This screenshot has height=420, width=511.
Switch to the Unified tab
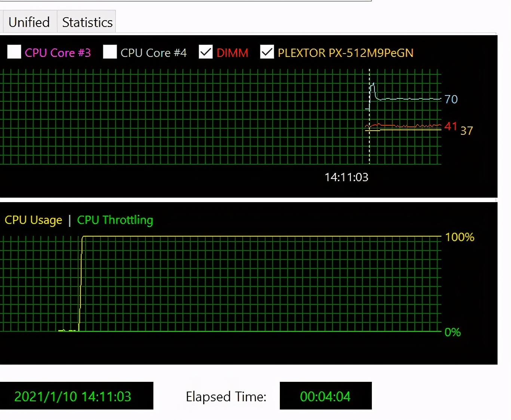pos(29,22)
